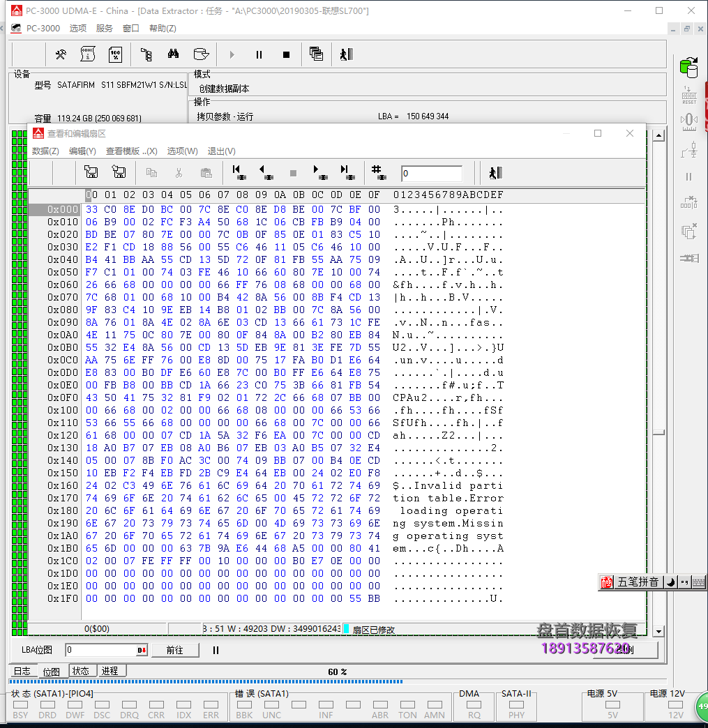Click the copy icon in sector editor toolbar
The height and width of the screenshot is (728, 708).
pos(151,173)
